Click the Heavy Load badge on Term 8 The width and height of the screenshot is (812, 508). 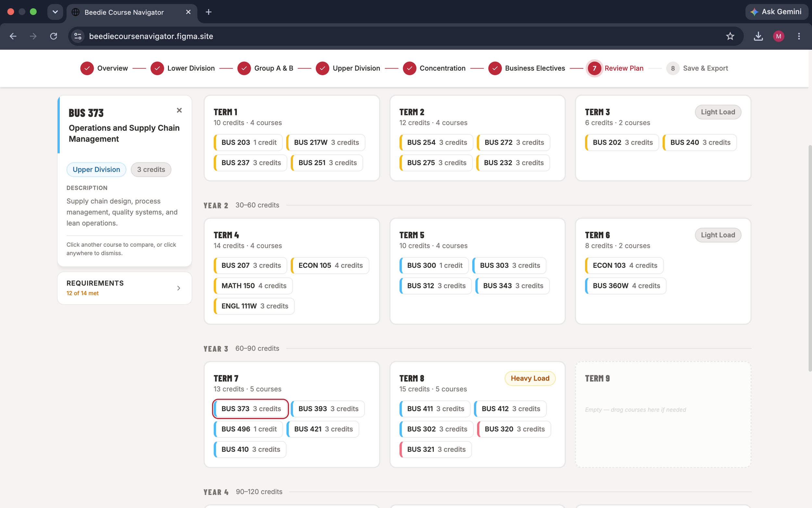(x=530, y=378)
